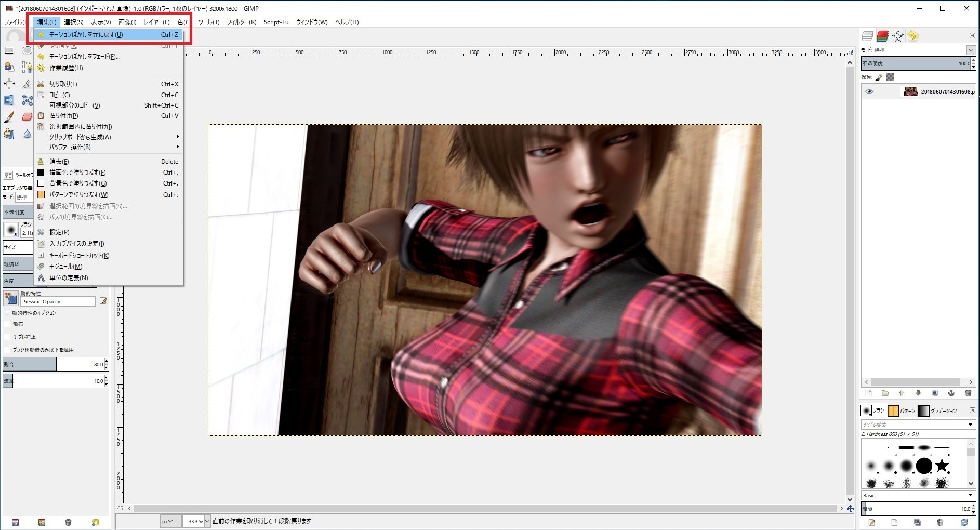
Task: Refresh the brushes list
Action: 964,522
